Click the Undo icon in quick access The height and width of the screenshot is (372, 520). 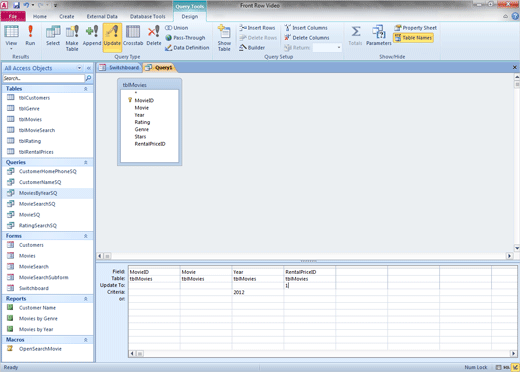(x=26, y=5)
